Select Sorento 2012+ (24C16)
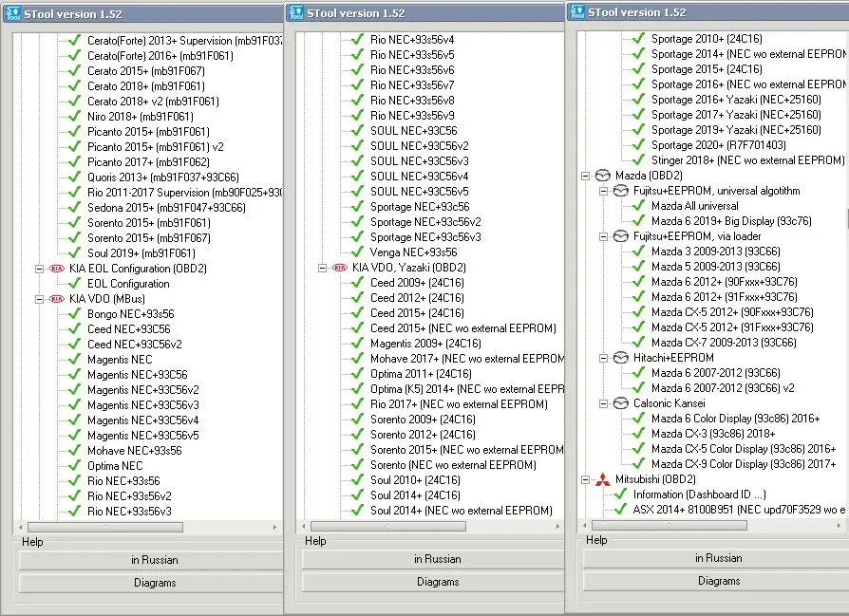 423,434
